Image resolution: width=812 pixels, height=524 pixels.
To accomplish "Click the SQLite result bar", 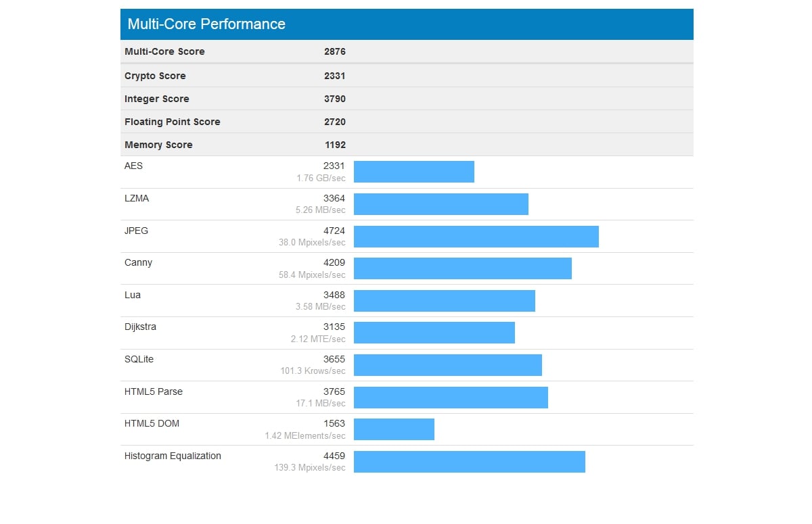I will (447, 365).
